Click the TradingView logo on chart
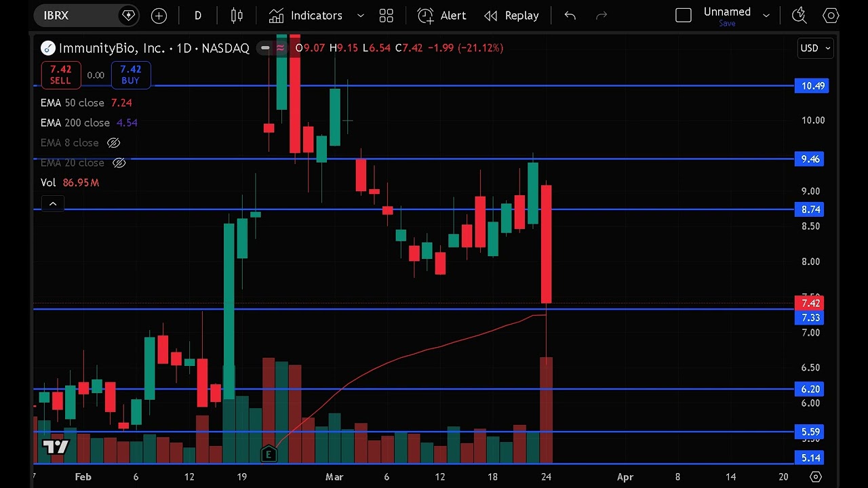868x488 pixels. coord(56,447)
